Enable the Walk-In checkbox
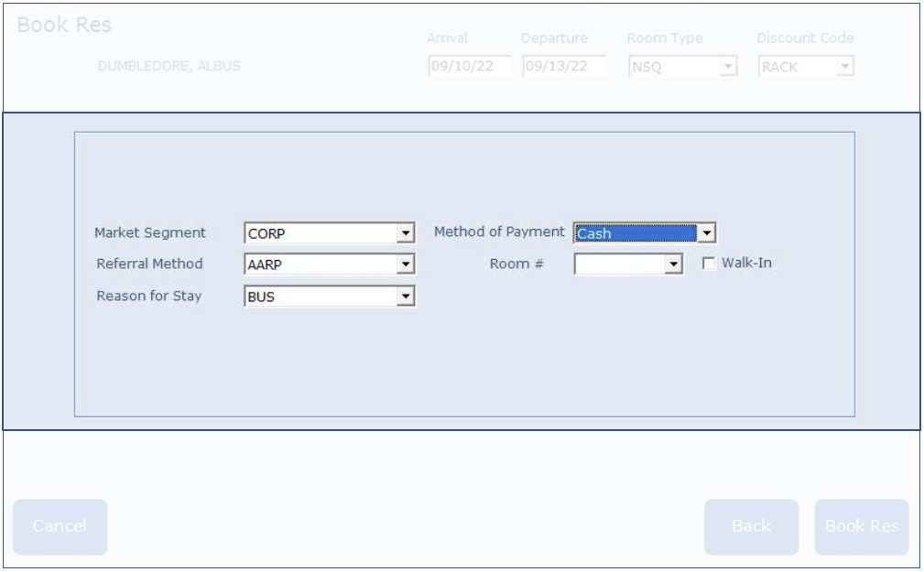This screenshot has height=572, width=924. tap(708, 264)
